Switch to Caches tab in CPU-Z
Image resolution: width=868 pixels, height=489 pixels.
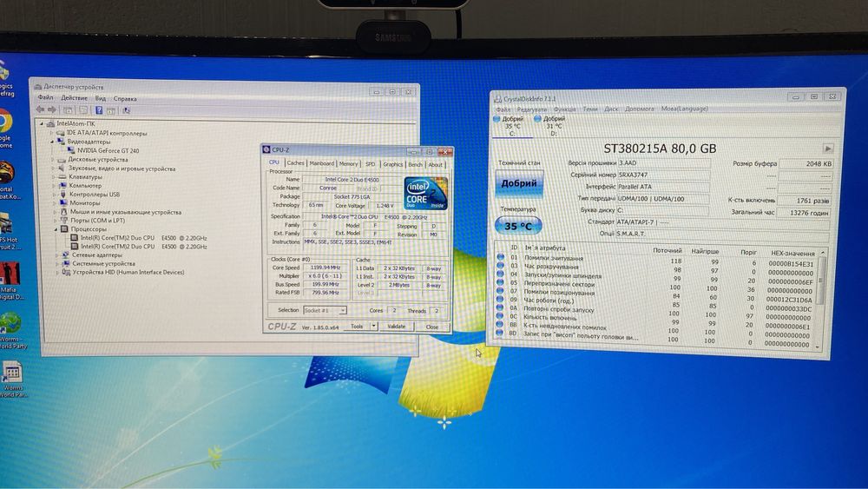[x=295, y=162]
